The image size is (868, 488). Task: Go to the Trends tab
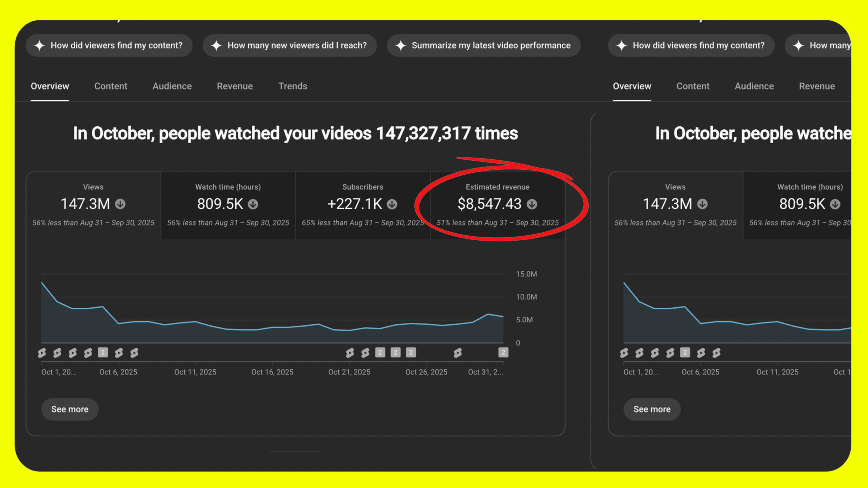[293, 86]
